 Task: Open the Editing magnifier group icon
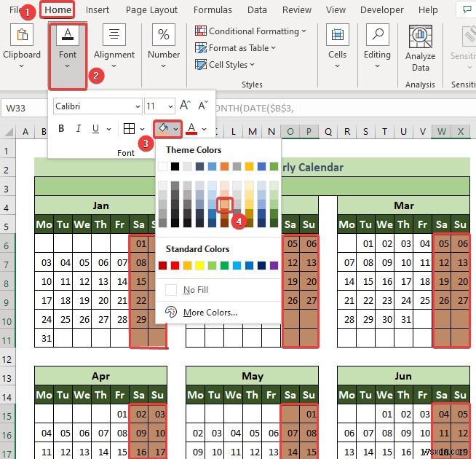(x=377, y=35)
